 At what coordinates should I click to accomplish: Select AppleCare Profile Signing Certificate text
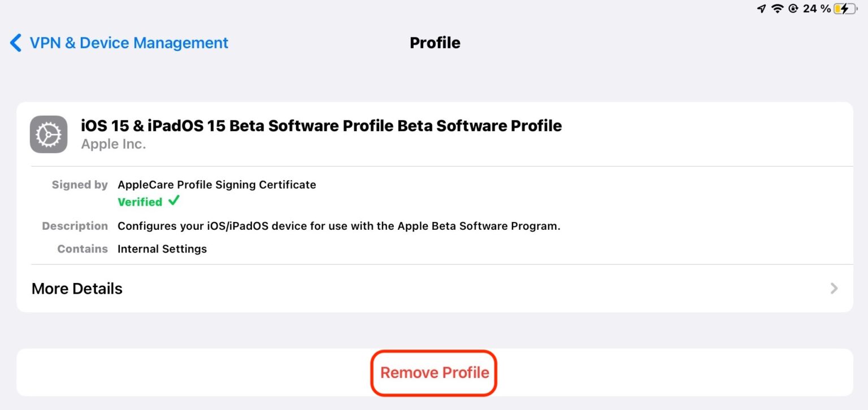point(216,185)
